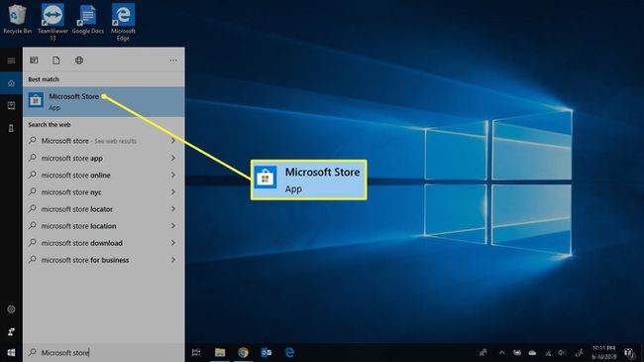Show hidden system tray icons
644x362 pixels.
coord(502,352)
